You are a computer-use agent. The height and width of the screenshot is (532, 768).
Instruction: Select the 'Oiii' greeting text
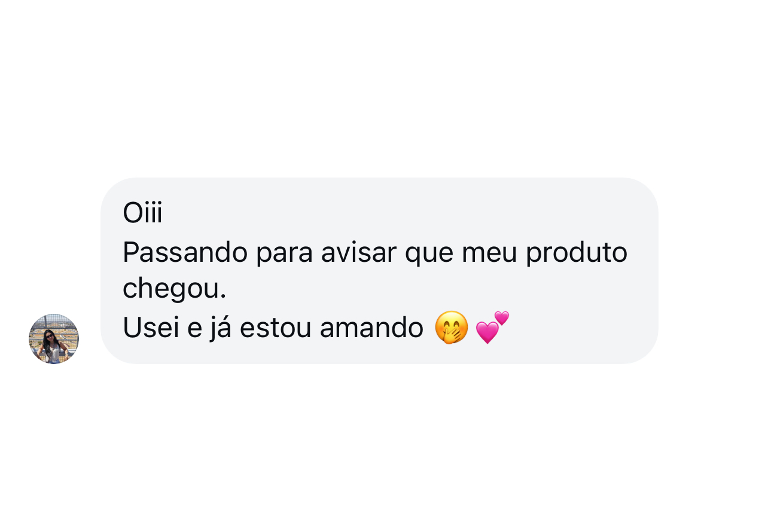click(142, 213)
